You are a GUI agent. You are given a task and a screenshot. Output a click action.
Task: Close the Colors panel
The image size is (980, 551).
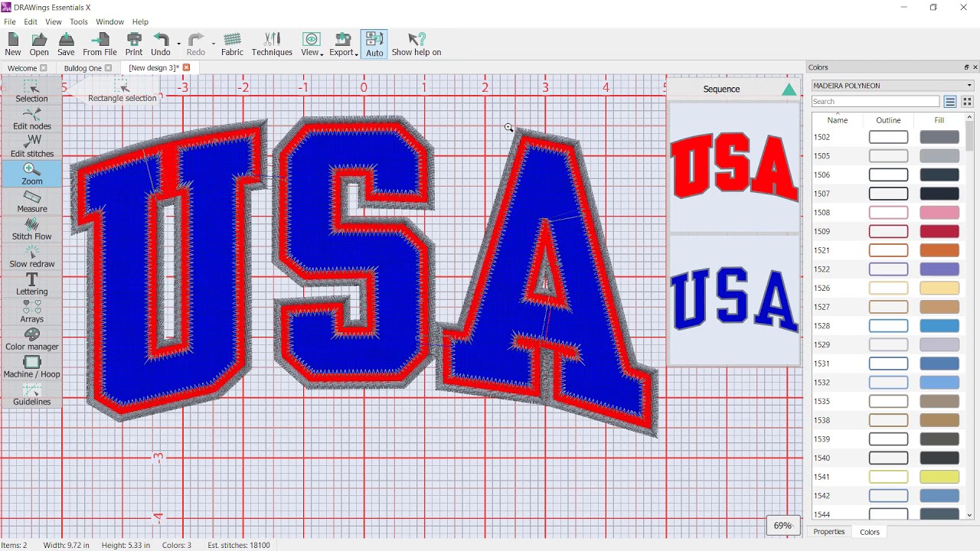point(975,67)
